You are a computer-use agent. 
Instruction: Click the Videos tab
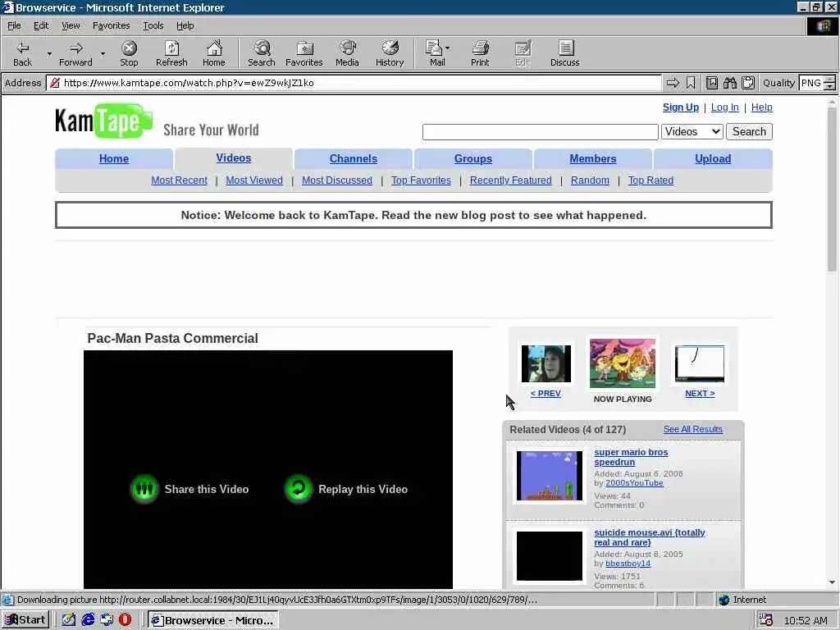(234, 158)
